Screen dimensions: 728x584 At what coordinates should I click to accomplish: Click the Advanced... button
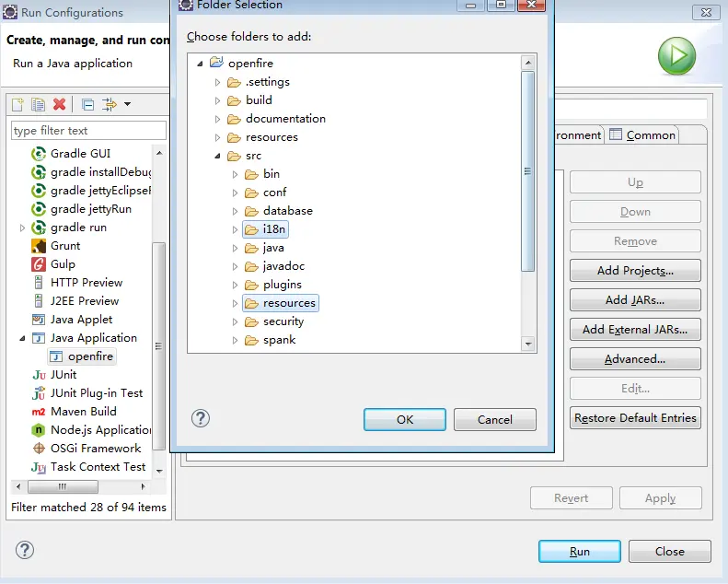point(635,359)
